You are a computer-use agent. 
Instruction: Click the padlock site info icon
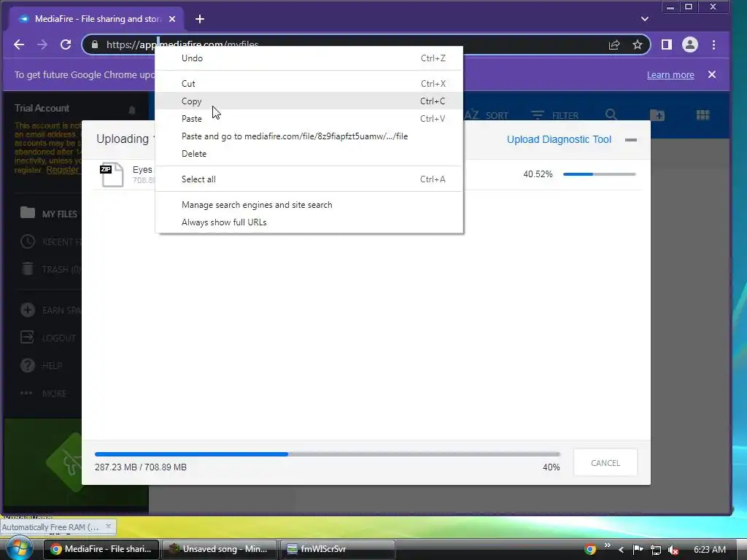(x=95, y=44)
